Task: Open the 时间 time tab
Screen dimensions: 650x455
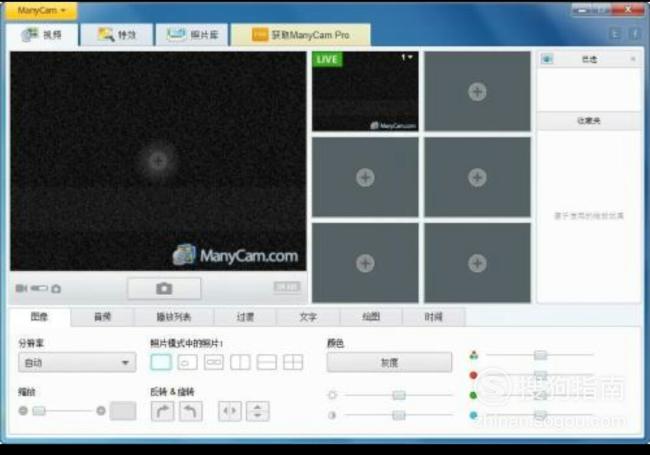Action: pyautogui.click(x=434, y=317)
